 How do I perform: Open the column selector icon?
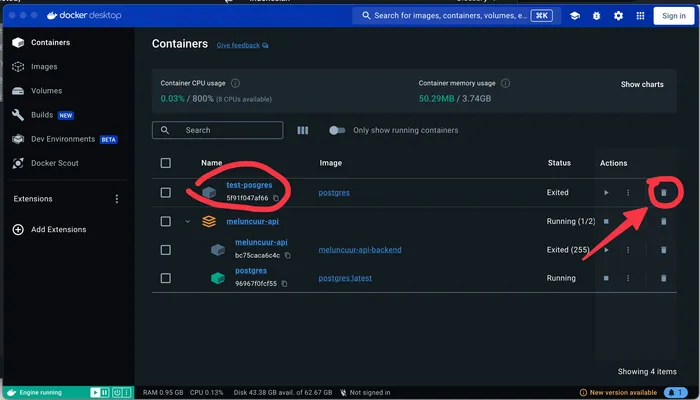click(303, 130)
